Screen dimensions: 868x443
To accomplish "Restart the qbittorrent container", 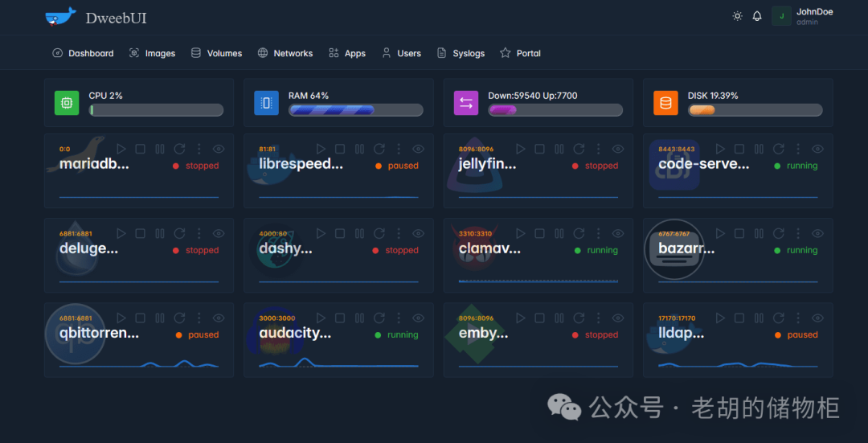I will click(x=179, y=318).
